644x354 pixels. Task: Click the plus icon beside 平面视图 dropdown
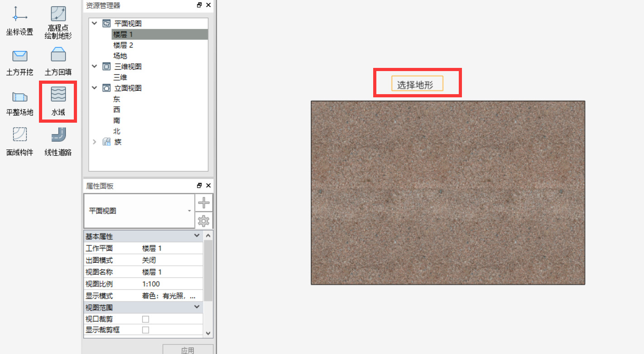coord(204,203)
